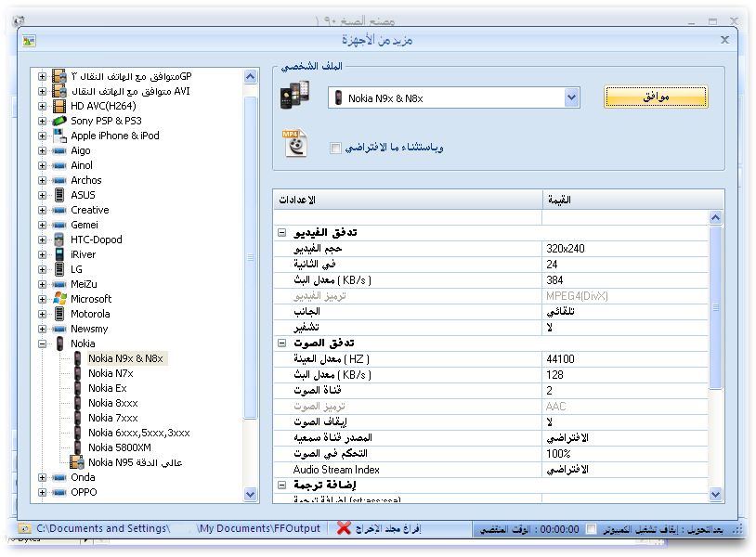Expand the OPPO tree node
756x557 pixels.
tap(43, 492)
